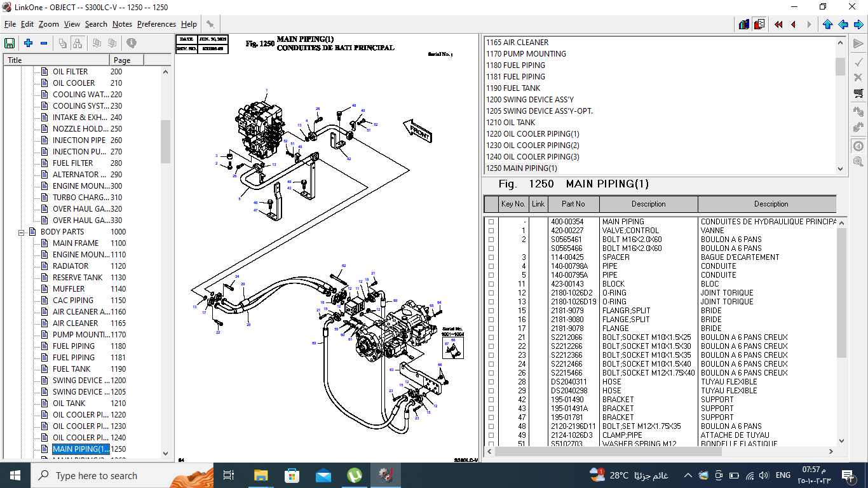This screenshot has width=868, height=488.
Task: Click the Part No column header
Action: pyautogui.click(x=573, y=204)
